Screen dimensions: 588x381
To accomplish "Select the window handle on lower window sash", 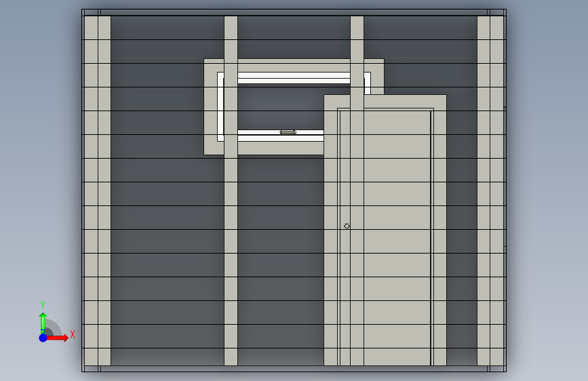I will click(288, 132).
